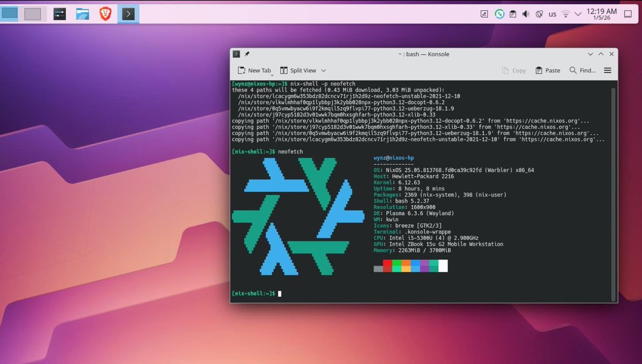Launch Dolphin file manager from the panel

click(x=82, y=14)
